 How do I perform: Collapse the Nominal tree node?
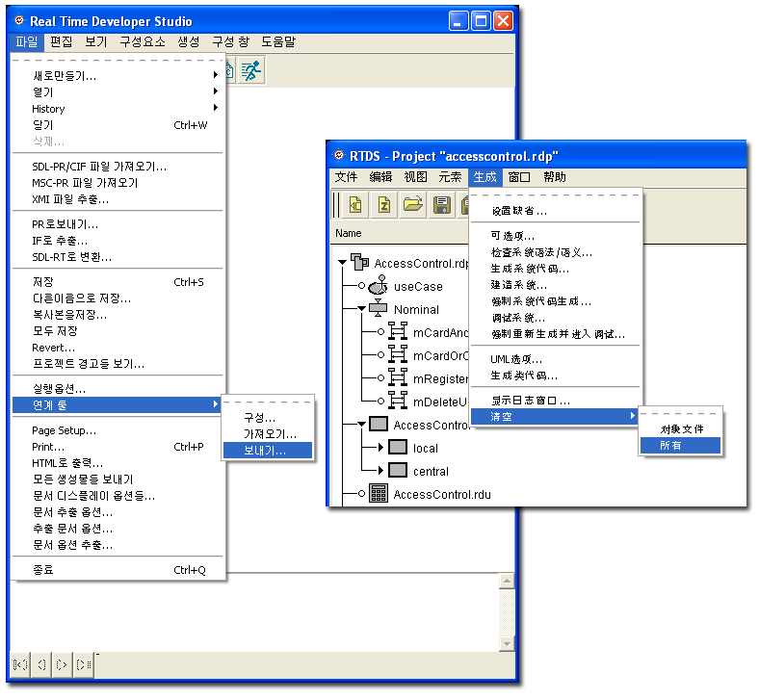361,310
